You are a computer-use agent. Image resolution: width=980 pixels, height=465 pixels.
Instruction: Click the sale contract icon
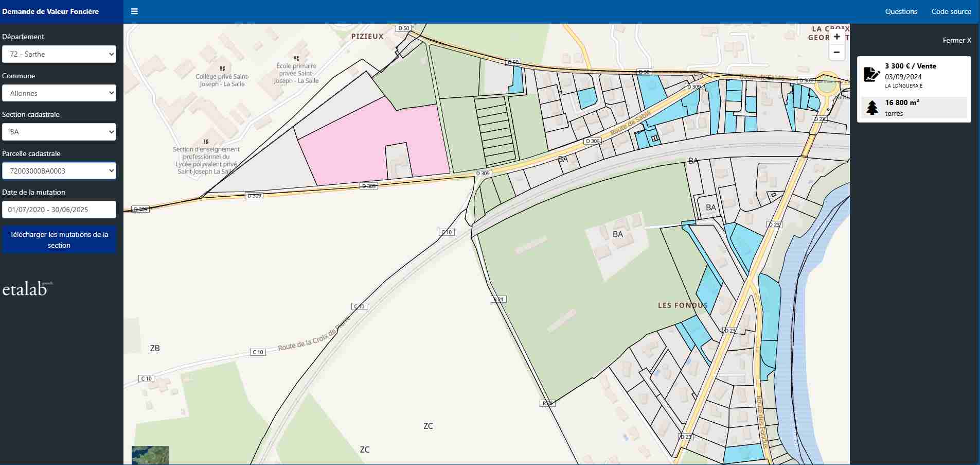tap(871, 74)
